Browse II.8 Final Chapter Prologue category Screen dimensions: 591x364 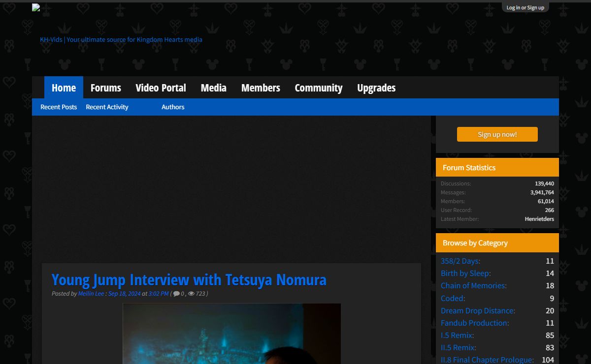point(488,360)
